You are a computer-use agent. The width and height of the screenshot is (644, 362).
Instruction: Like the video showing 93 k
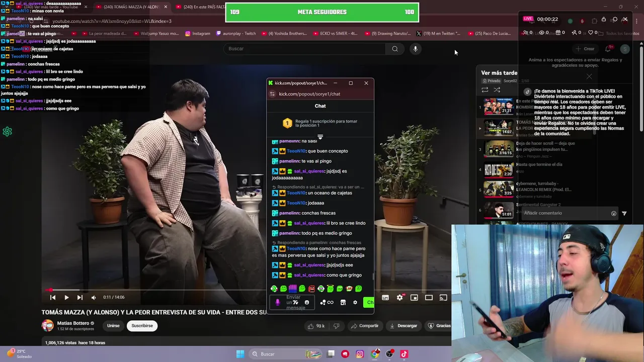[316, 326]
